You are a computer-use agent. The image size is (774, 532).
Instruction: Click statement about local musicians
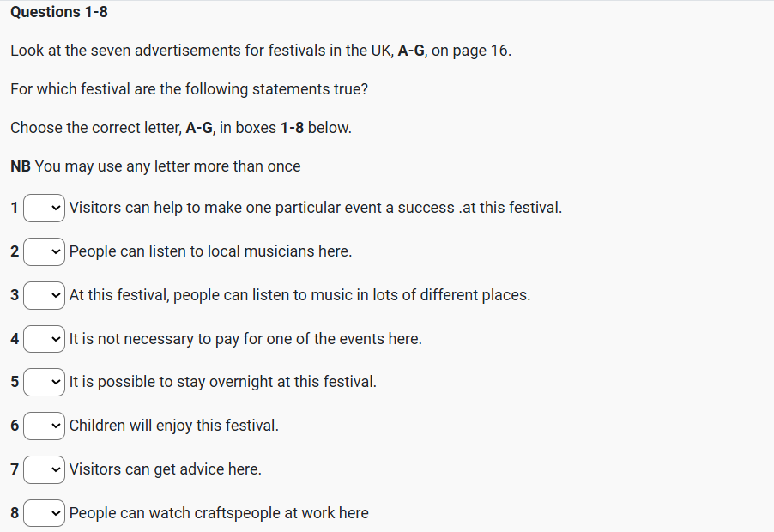(210, 251)
